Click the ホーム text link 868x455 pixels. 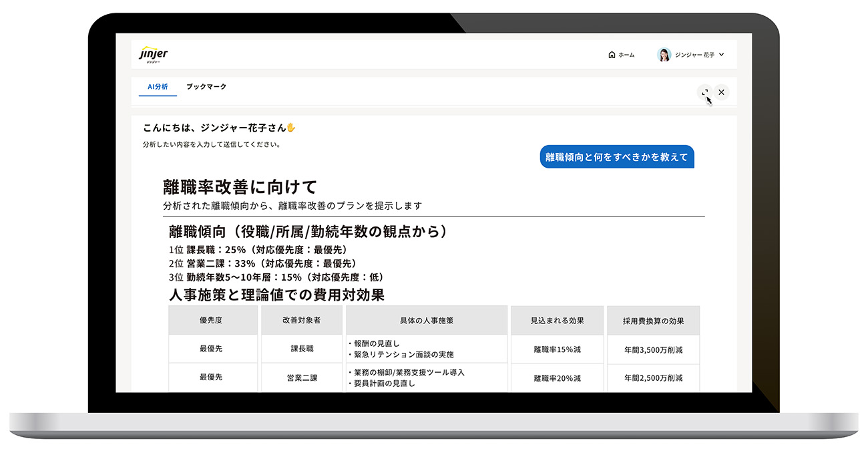click(x=626, y=55)
